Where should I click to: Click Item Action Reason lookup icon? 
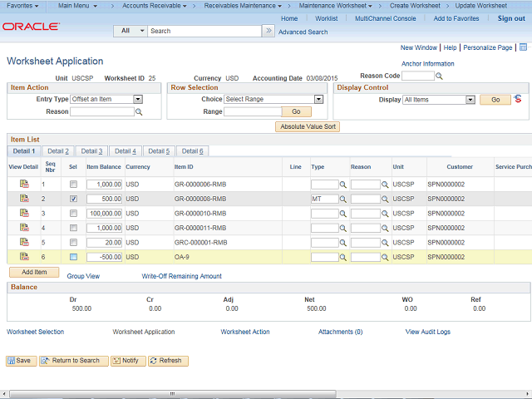pos(139,111)
